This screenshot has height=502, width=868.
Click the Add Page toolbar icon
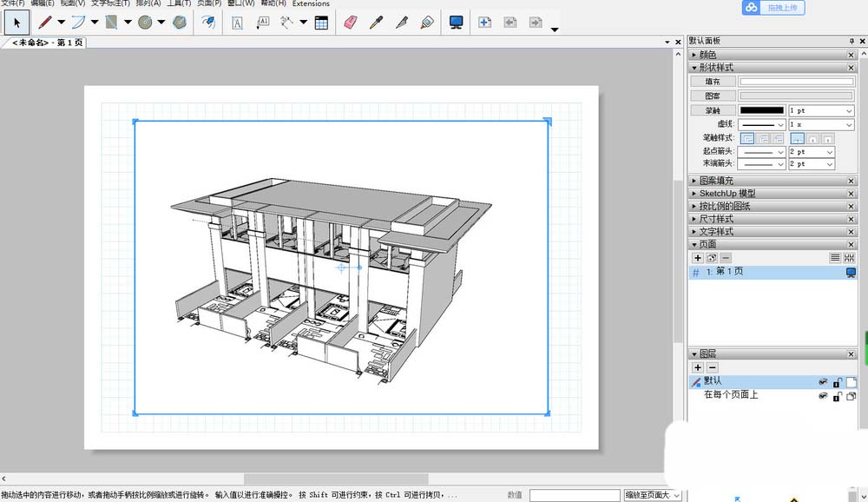[x=484, y=23]
